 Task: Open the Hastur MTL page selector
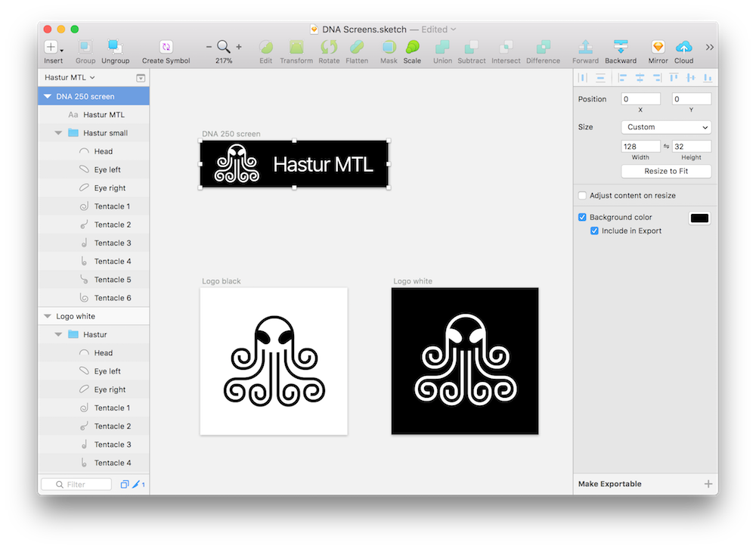tap(70, 77)
